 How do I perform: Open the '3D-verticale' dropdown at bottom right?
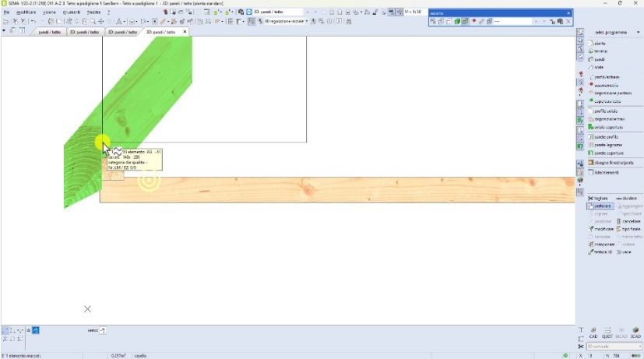[x=639, y=347]
